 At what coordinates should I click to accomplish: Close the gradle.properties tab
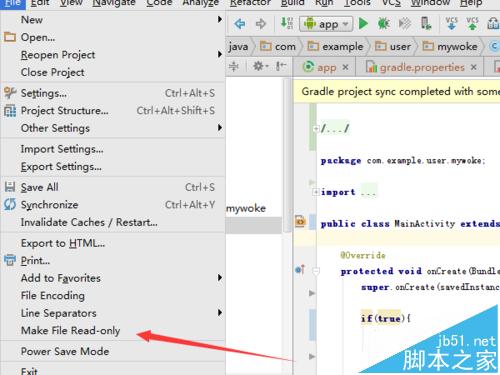[x=474, y=67]
